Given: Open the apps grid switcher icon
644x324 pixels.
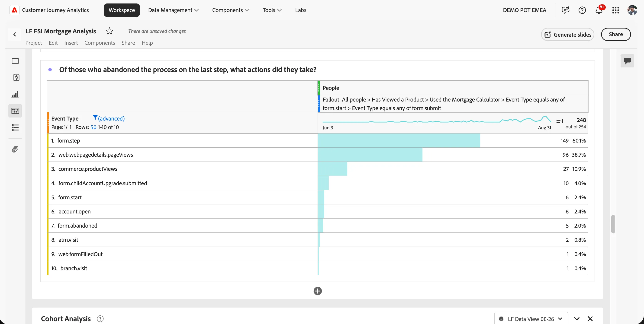Looking at the screenshot, I should 615,10.
